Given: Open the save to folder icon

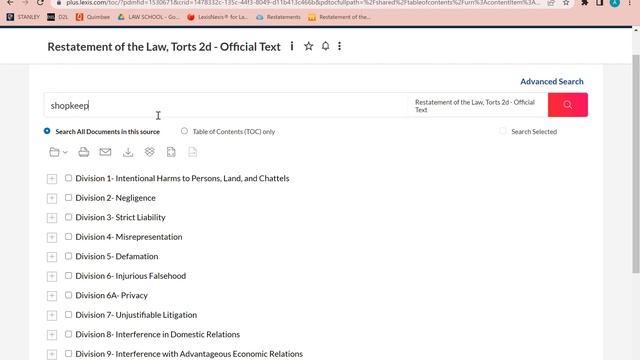Looking at the screenshot, I should point(54,152).
